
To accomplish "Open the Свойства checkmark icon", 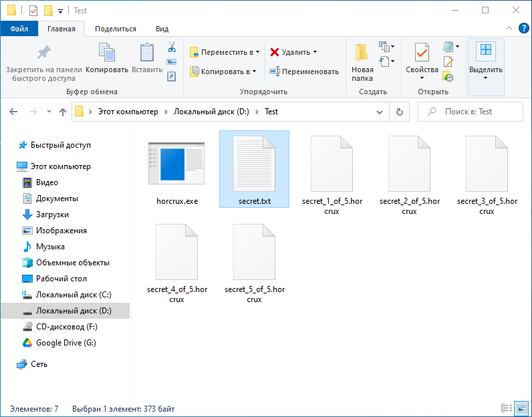I will 422,52.
